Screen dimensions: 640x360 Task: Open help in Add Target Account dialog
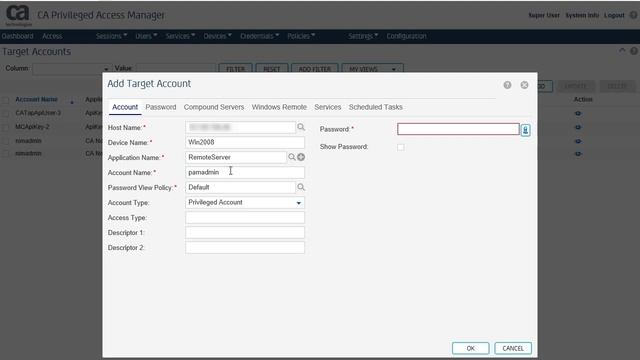tap(507, 85)
